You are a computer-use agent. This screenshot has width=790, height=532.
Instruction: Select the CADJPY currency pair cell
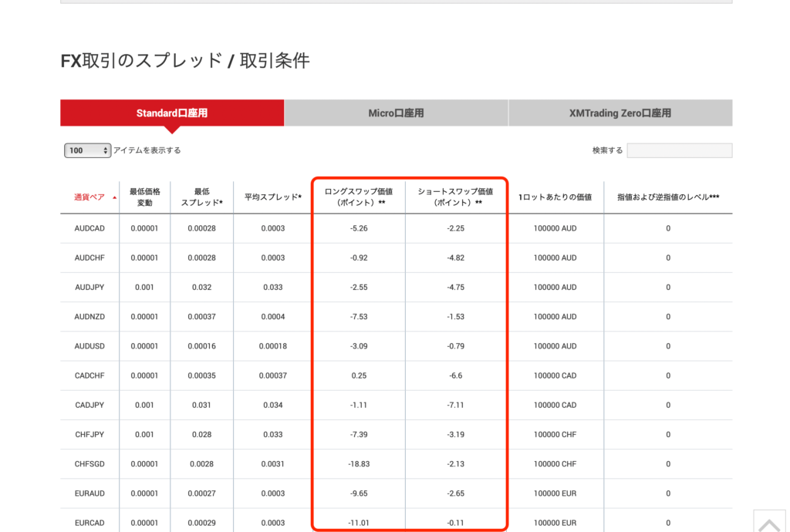pyautogui.click(x=89, y=405)
